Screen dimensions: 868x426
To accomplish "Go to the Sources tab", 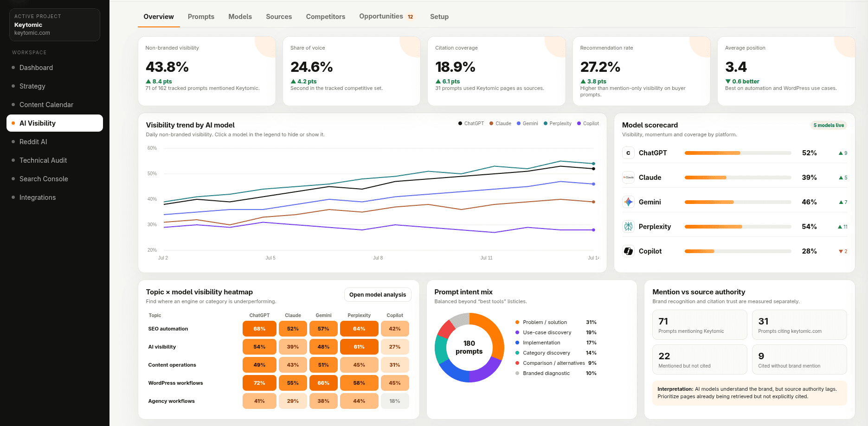I will click(x=279, y=17).
